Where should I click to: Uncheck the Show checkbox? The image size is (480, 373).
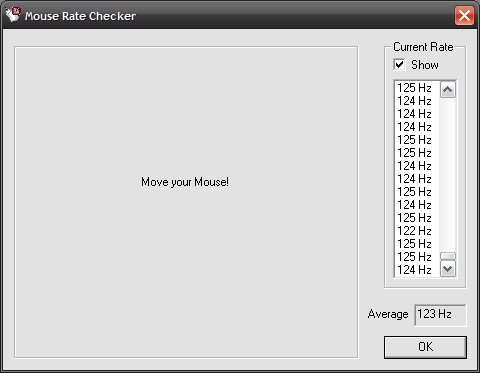click(399, 64)
